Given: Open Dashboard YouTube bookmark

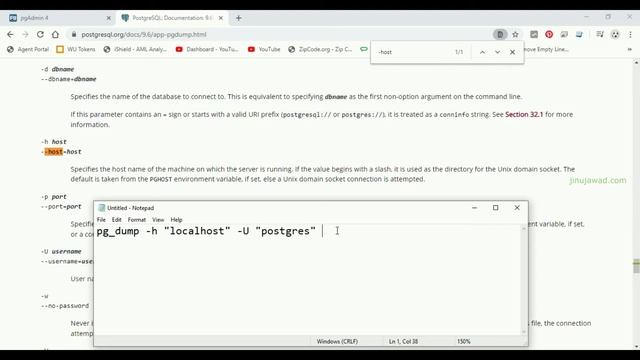Looking at the screenshot, I should point(207,49).
